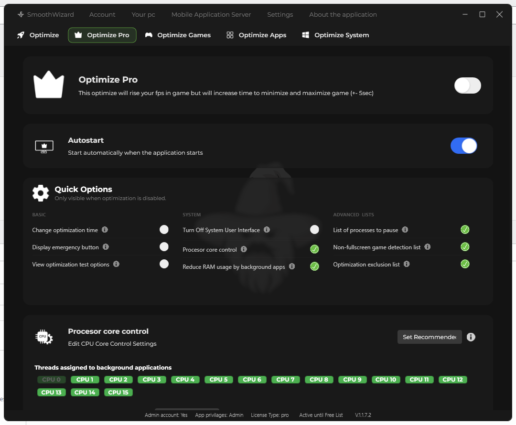Select the CPU 0 thread chip
The height and width of the screenshot is (425, 516).
51,380
